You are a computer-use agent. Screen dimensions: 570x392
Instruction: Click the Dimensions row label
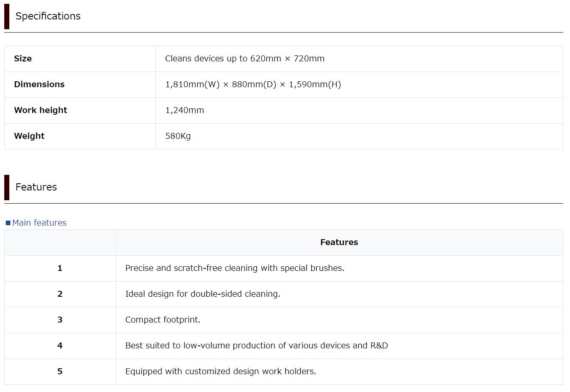pos(39,84)
